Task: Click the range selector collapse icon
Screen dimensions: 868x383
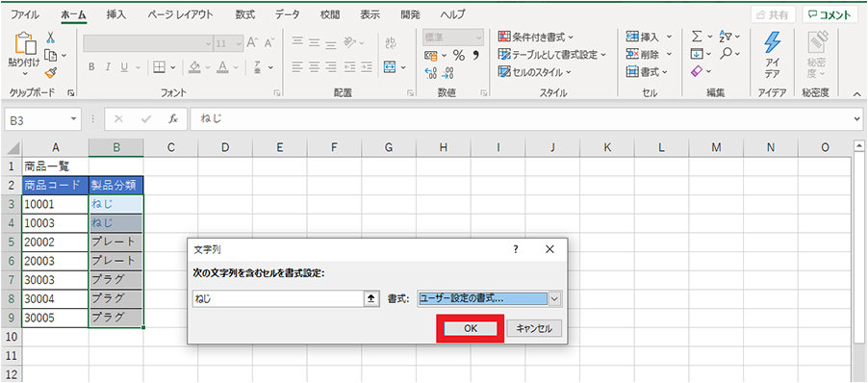Action: tap(370, 299)
